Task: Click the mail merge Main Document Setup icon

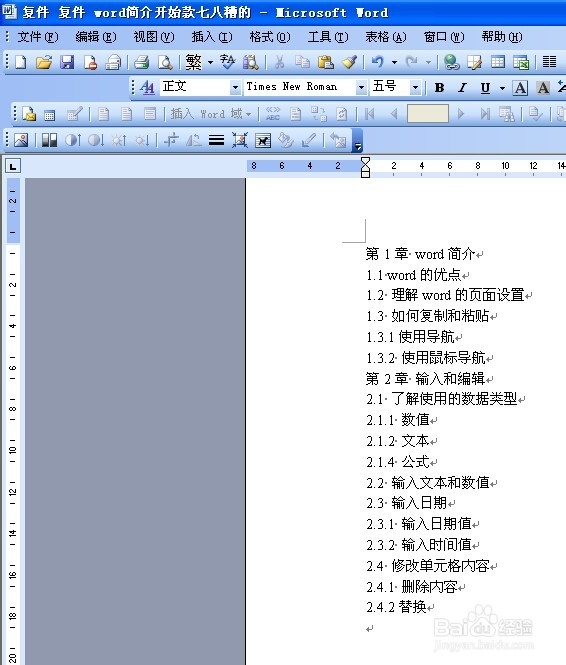Action: (x=29, y=114)
